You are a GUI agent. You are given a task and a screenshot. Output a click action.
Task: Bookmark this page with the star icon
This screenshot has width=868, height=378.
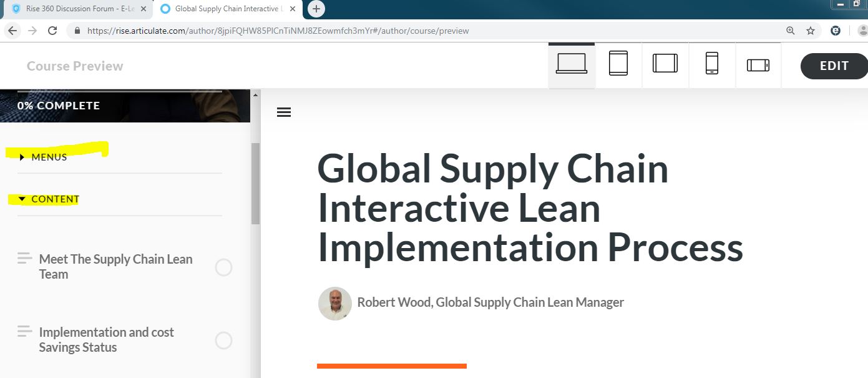tap(811, 31)
